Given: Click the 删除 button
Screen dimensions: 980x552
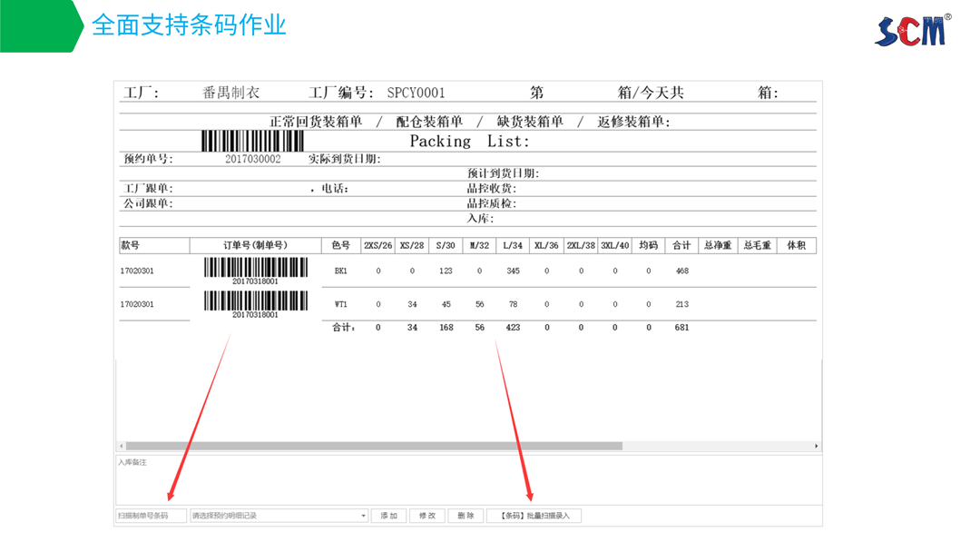Looking at the screenshot, I should coord(465,515).
